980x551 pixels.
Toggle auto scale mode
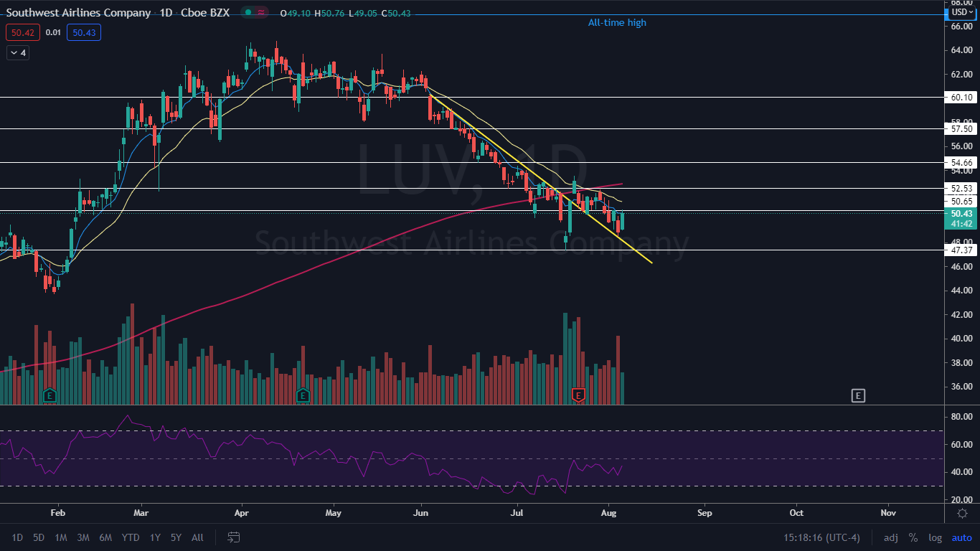coord(961,537)
